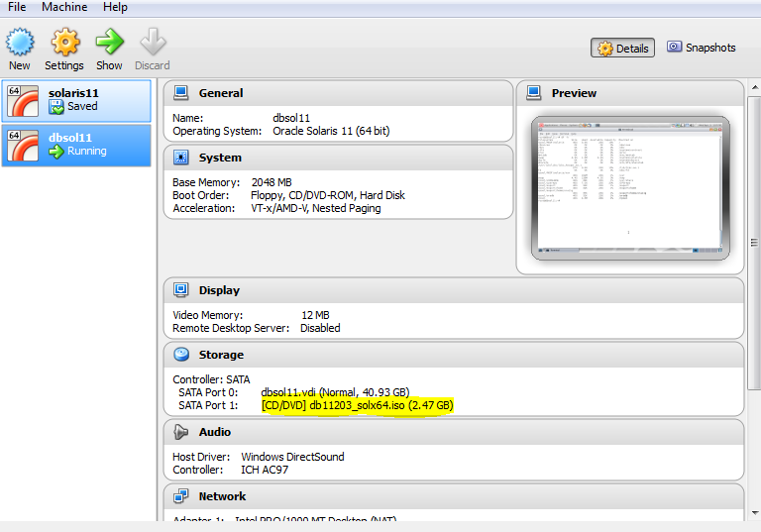Screen dimensions: 761x532
Task: Click the Snapshots camera icon
Action: (674, 47)
